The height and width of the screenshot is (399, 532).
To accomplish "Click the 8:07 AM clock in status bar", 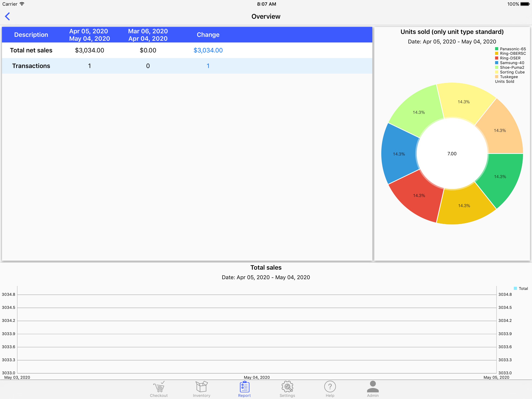I will [266, 4].
